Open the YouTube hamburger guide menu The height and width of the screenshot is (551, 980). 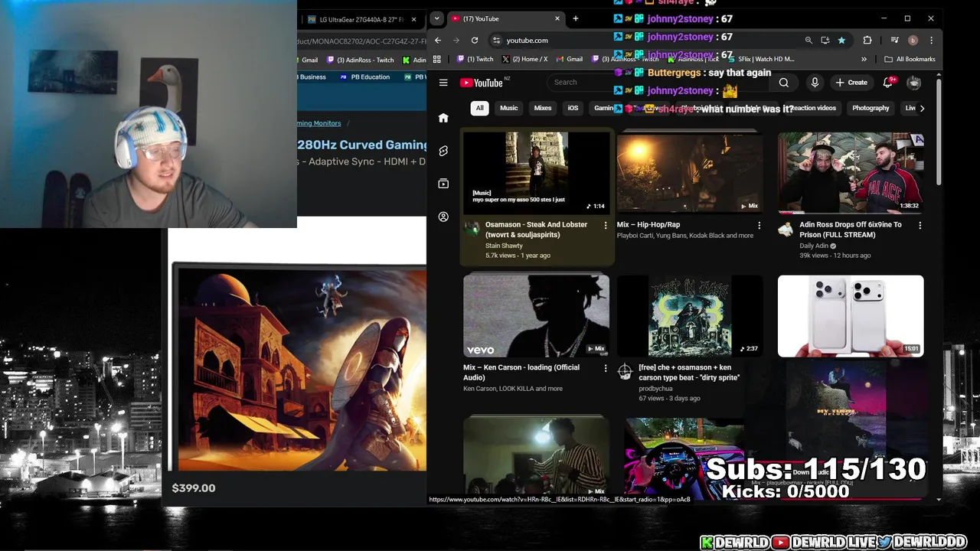click(443, 83)
